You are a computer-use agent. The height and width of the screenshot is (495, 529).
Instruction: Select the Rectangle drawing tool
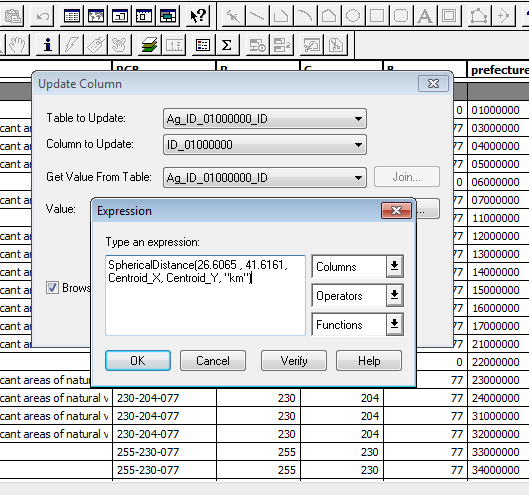point(377,16)
